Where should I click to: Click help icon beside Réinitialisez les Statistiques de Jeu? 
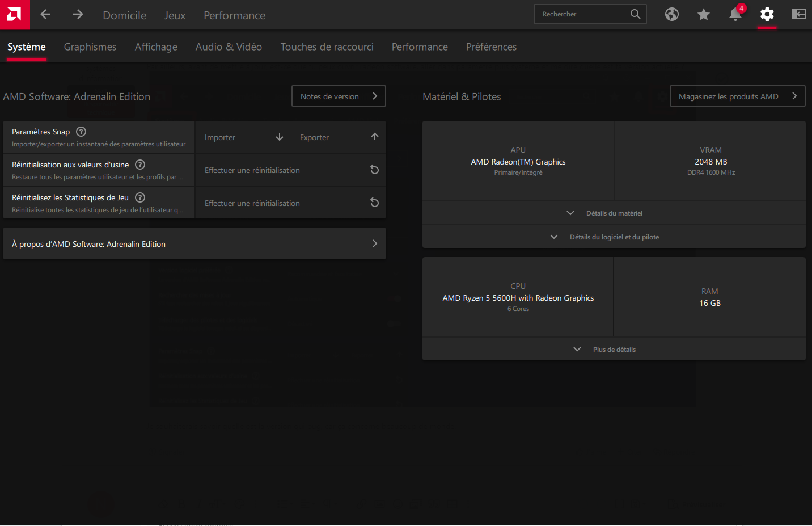pyautogui.click(x=140, y=197)
